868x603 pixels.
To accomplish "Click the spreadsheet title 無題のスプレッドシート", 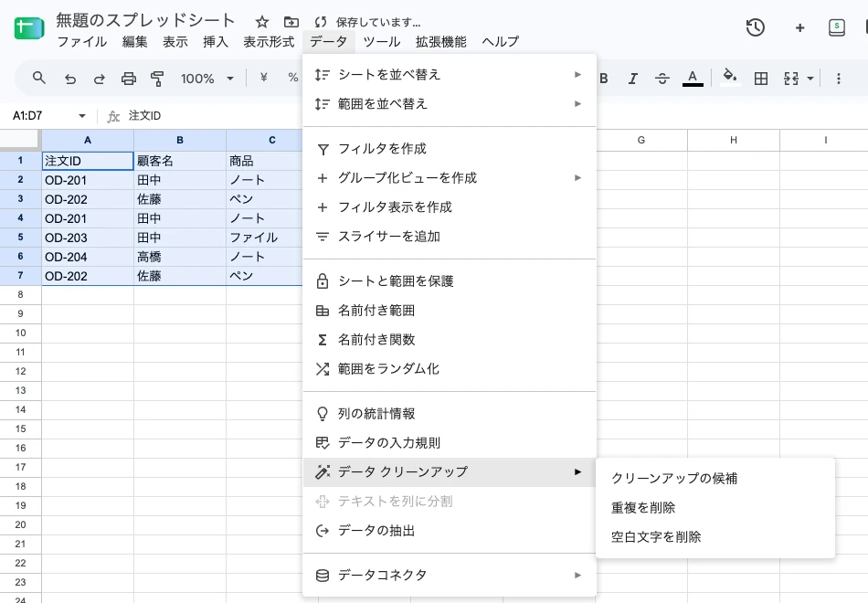I will click(x=145, y=20).
